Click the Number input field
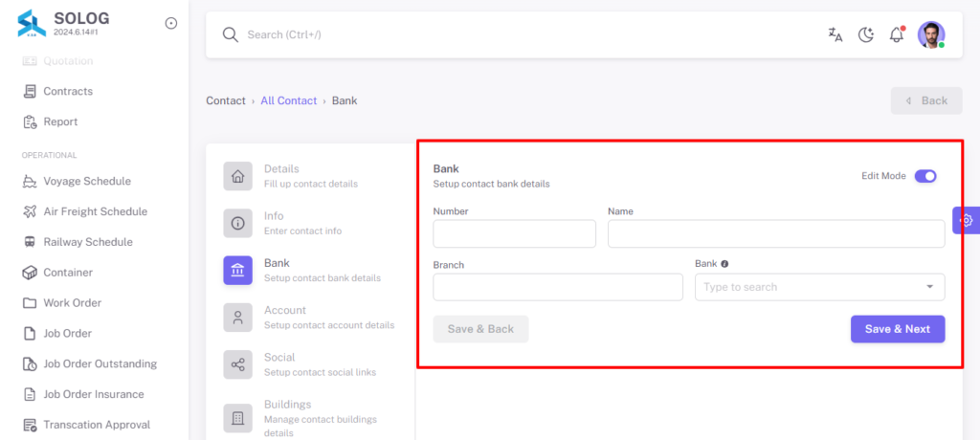The width and height of the screenshot is (980, 440). pyautogui.click(x=514, y=233)
